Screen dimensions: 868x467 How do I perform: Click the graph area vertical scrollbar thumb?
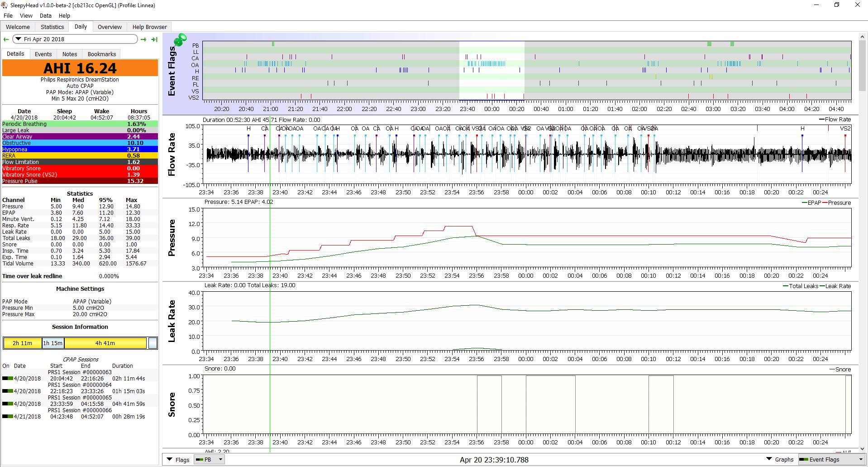862,66
